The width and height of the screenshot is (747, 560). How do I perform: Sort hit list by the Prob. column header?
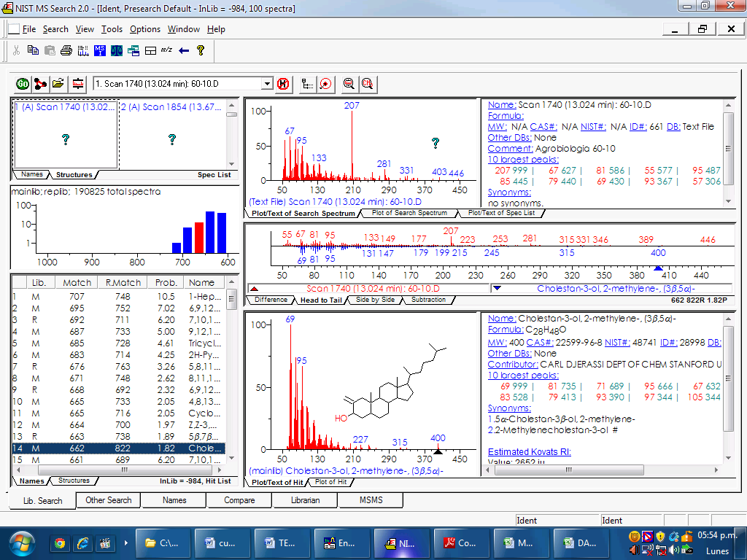tap(166, 282)
